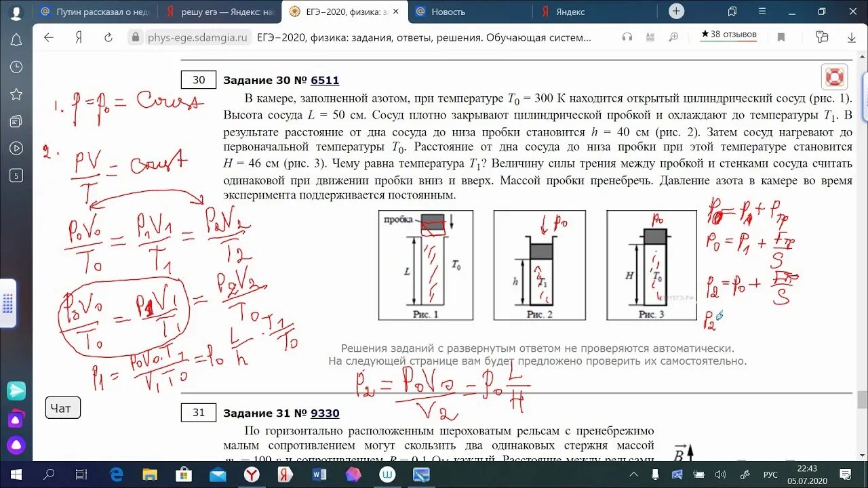The image size is (868, 488).
Task: Open the 38 отзывов site reviews
Action: pos(729,35)
